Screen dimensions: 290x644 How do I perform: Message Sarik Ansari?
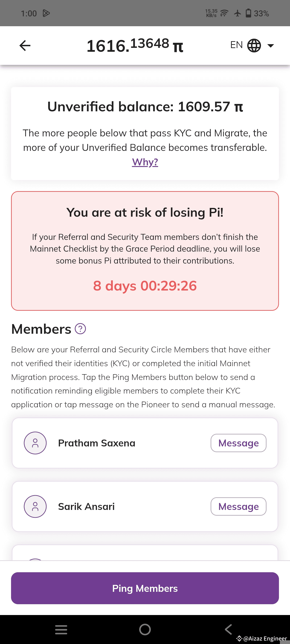click(x=238, y=506)
